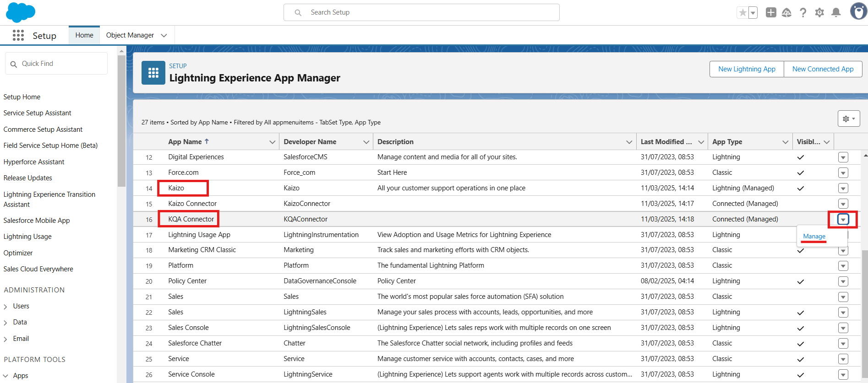Click the Kaizo app name cell
Image resolution: width=868 pixels, height=383 pixels.
176,188
